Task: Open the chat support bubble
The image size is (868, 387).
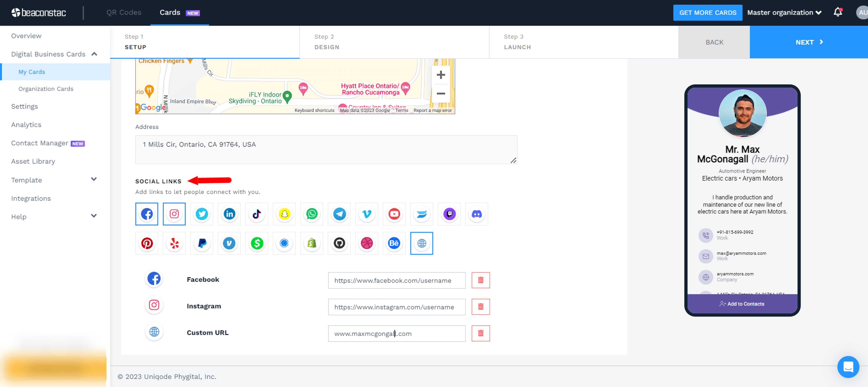Action: pyautogui.click(x=849, y=367)
